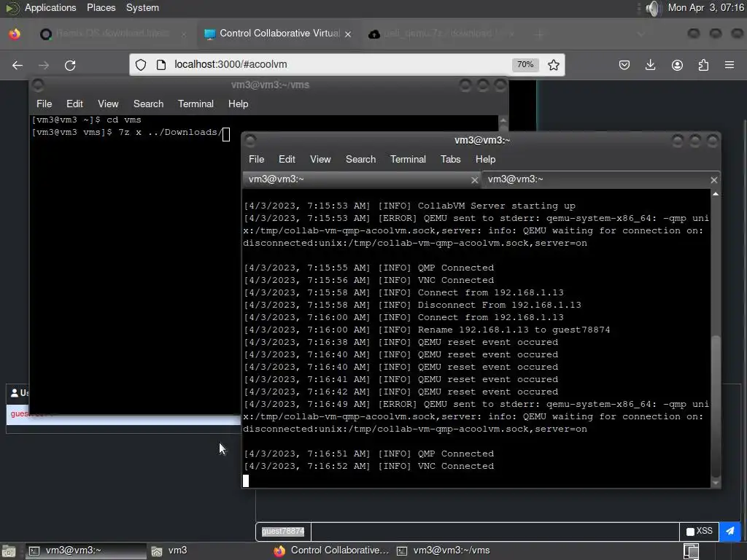Image resolution: width=747 pixels, height=560 pixels.
Task: Click the paper plane send button
Action: [x=729, y=531]
